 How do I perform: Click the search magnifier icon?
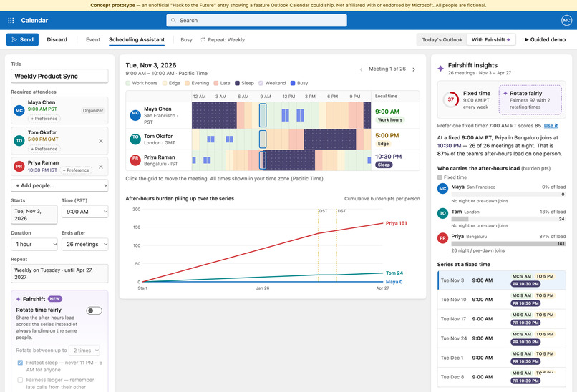pyautogui.click(x=173, y=21)
